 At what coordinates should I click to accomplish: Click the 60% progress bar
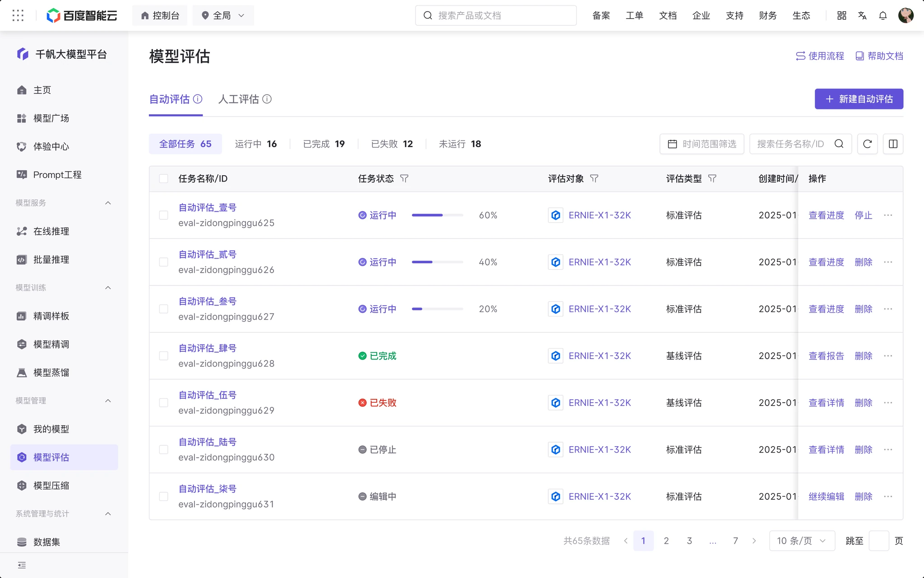pyautogui.click(x=437, y=215)
